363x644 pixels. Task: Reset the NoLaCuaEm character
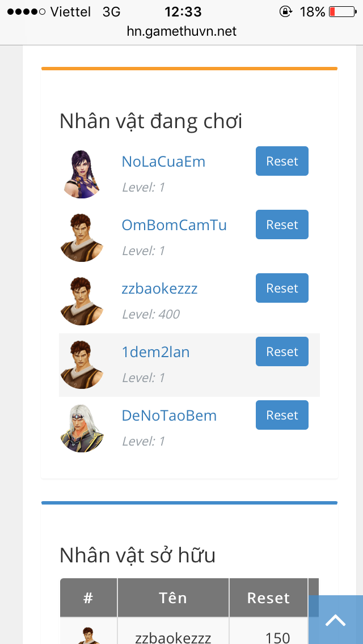tap(282, 161)
